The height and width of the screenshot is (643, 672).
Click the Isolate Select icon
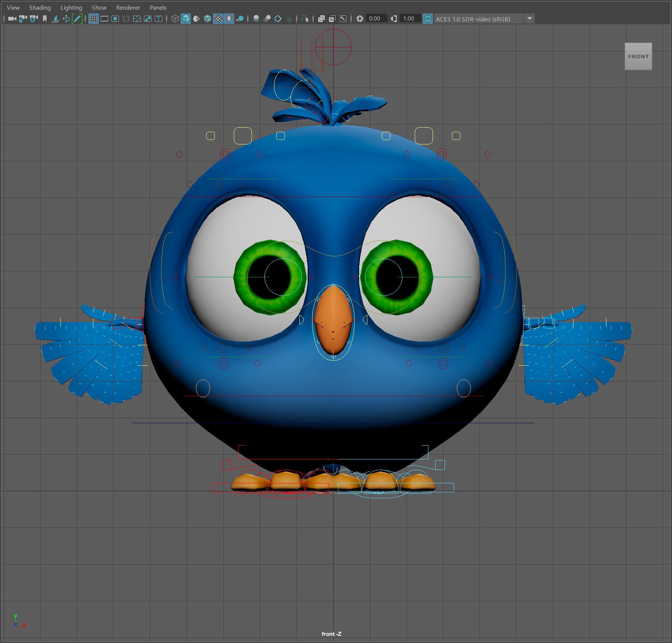pos(305,19)
